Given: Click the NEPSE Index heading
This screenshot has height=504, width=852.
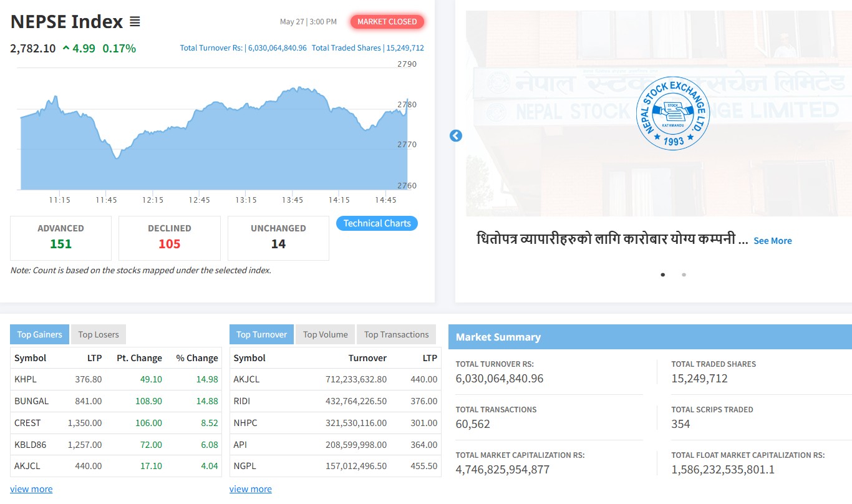Looking at the screenshot, I should pyautogui.click(x=67, y=22).
